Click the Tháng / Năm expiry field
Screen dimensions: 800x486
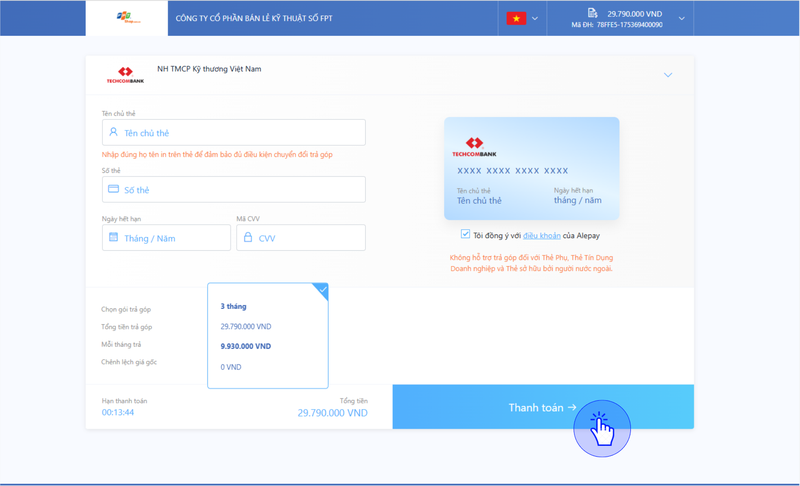pos(166,238)
